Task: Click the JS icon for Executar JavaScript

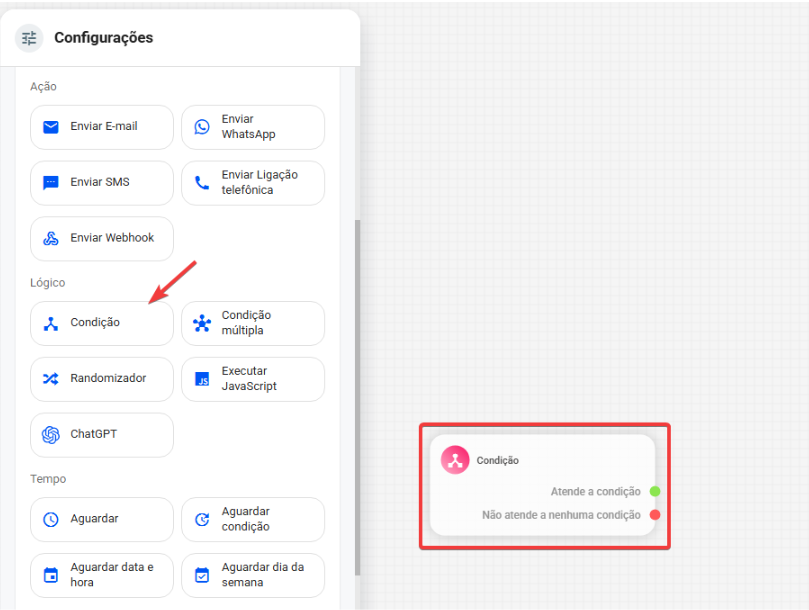Action: 202,378
